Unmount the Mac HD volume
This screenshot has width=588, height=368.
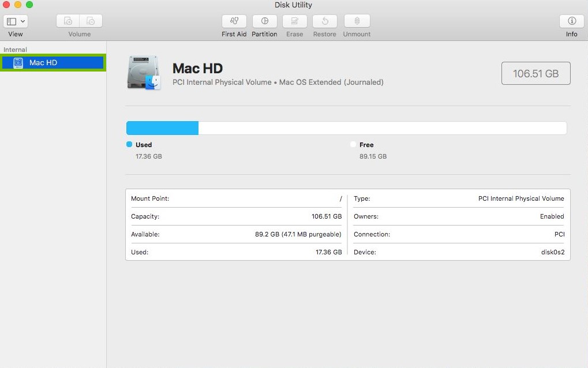coord(356,24)
